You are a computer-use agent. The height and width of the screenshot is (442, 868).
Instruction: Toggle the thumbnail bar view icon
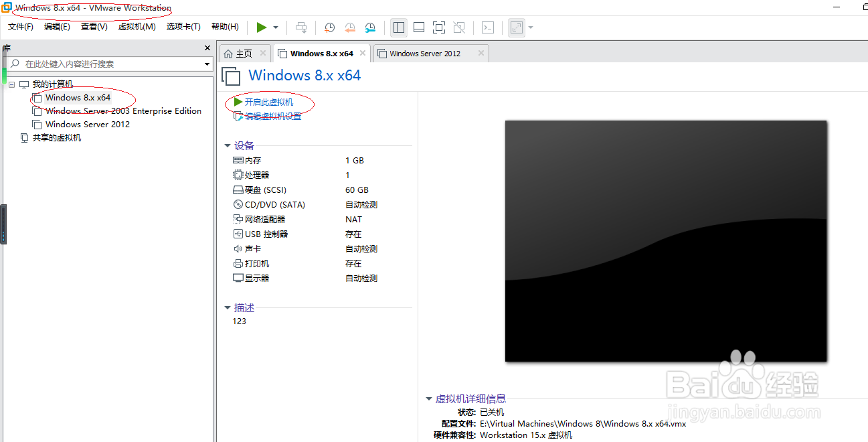pos(419,27)
